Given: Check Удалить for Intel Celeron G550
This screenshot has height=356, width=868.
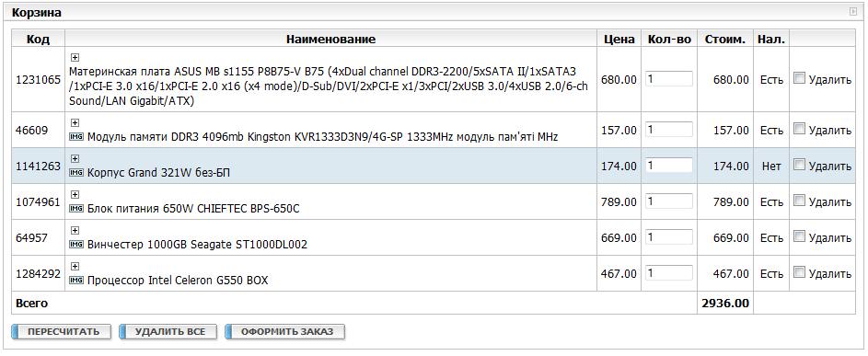Looking at the screenshot, I should tap(799, 272).
